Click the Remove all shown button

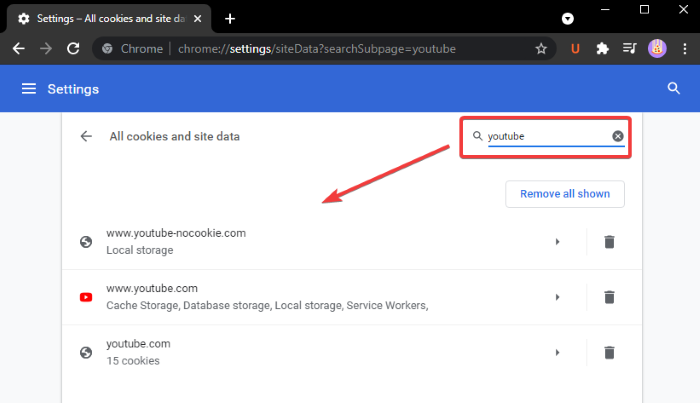[x=565, y=194]
